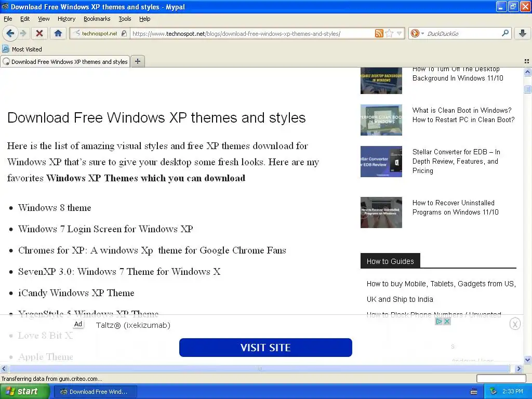Click the horizontal scrollbar thumb
Viewport: 532px width, 399px height.
pyautogui.click(x=259, y=368)
